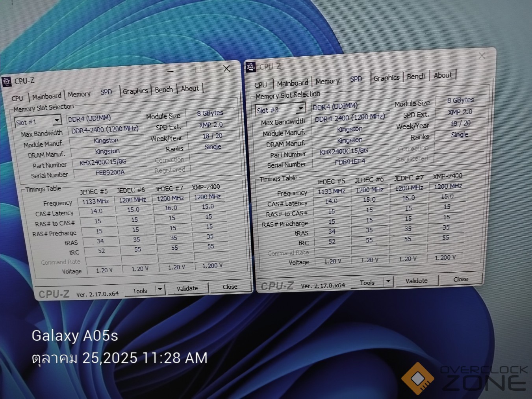Screen dimensions: 532x399
Task: Select serial number value FEB9200A
Action: 110,173
